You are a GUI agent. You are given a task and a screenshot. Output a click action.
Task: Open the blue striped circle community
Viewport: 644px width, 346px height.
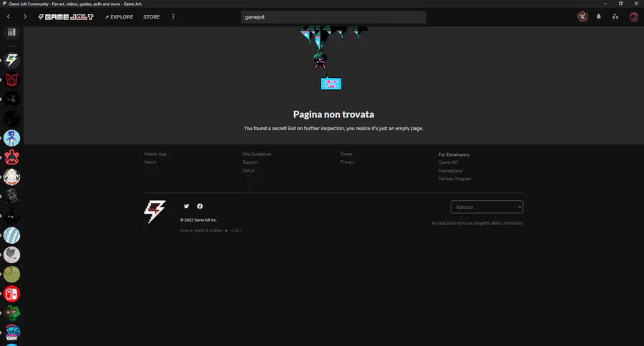[x=11, y=236]
